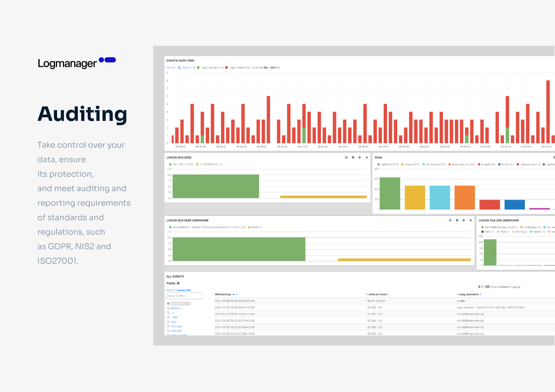Image resolution: width=555 pixels, height=392 pixels.
Task: Open inspect icon on Logon Success Username panel
Action: [x=450, y=220]
